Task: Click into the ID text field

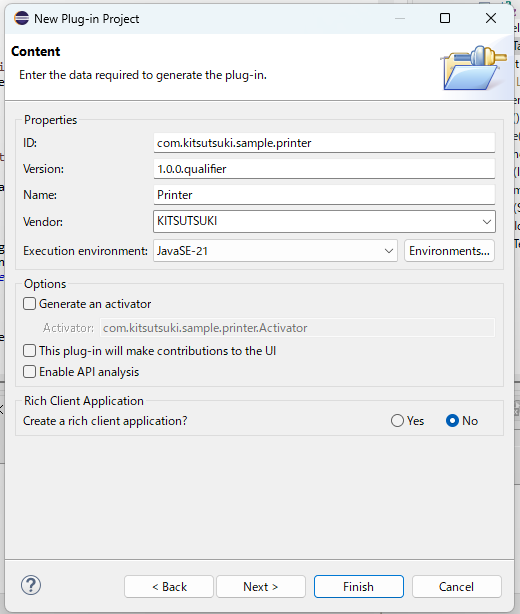Action: [x=324, y=143]
